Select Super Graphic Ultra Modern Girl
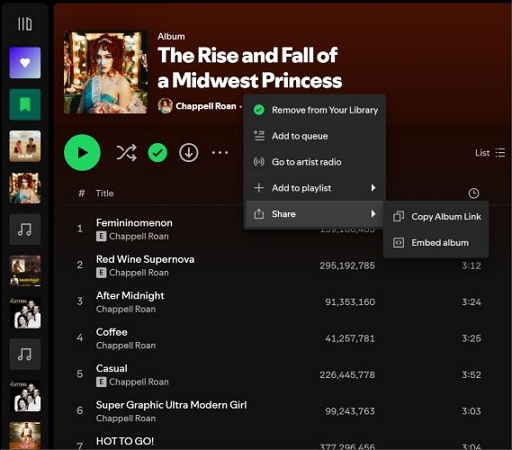This screenshot has height=450, width=512. (171, 405)
